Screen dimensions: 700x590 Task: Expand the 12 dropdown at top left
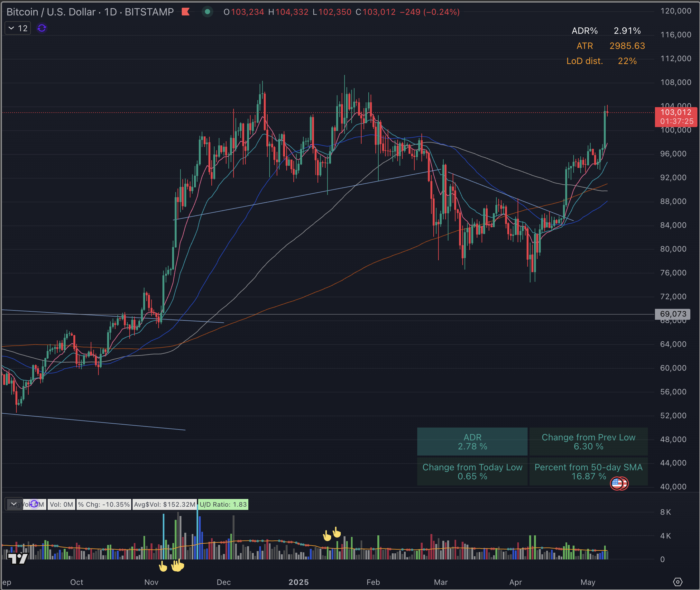(17, 28)
